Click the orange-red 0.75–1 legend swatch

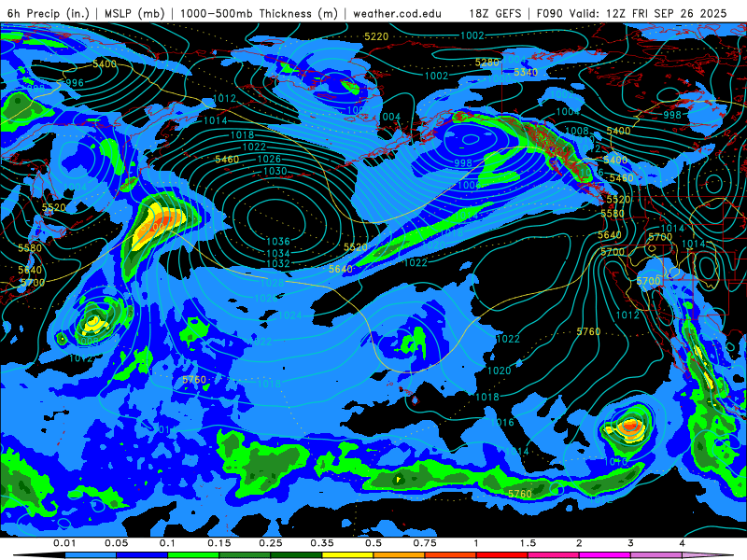tap(451, 555)
